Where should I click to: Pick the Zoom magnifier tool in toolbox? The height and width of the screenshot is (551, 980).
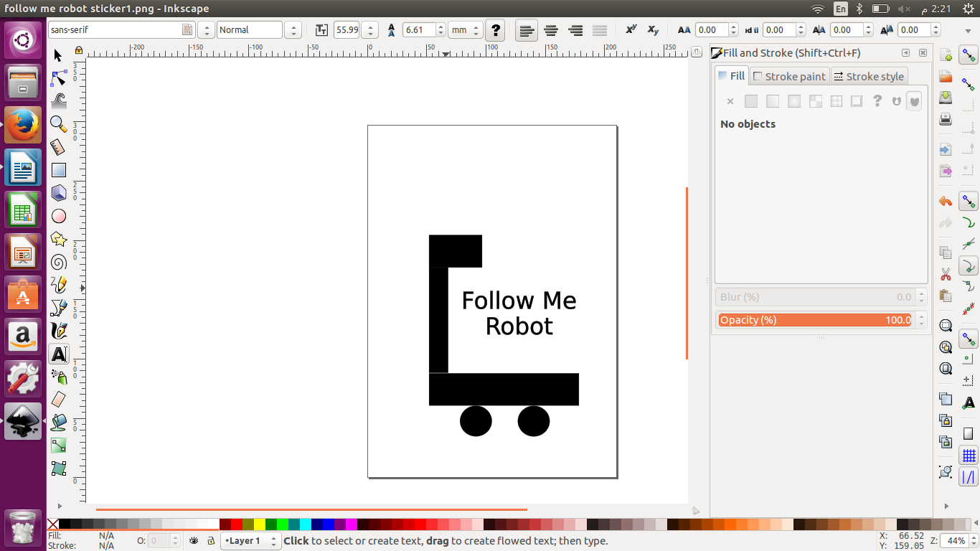click(x=59, y=124)
